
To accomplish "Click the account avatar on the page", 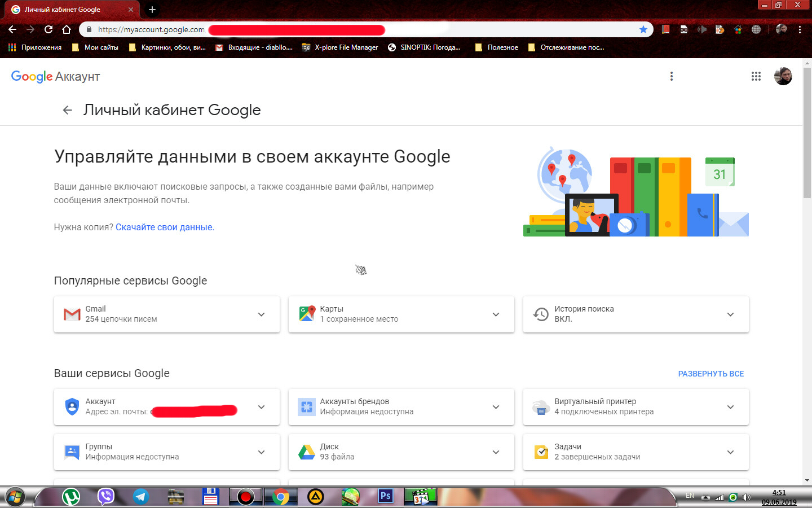I will tap(783, 76).
